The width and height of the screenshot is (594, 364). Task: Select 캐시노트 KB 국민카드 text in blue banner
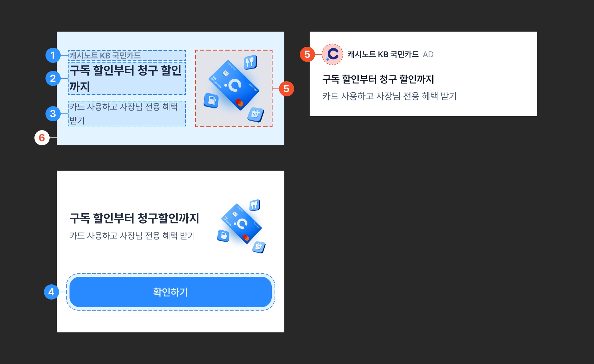click(x=105, y=55)
